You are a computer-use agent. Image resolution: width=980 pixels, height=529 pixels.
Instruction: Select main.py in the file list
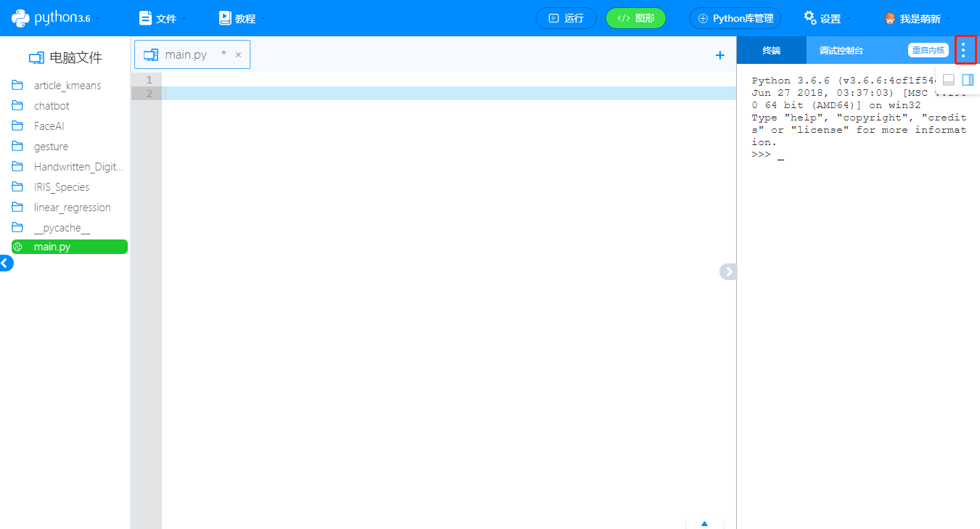tap(70, 247)
